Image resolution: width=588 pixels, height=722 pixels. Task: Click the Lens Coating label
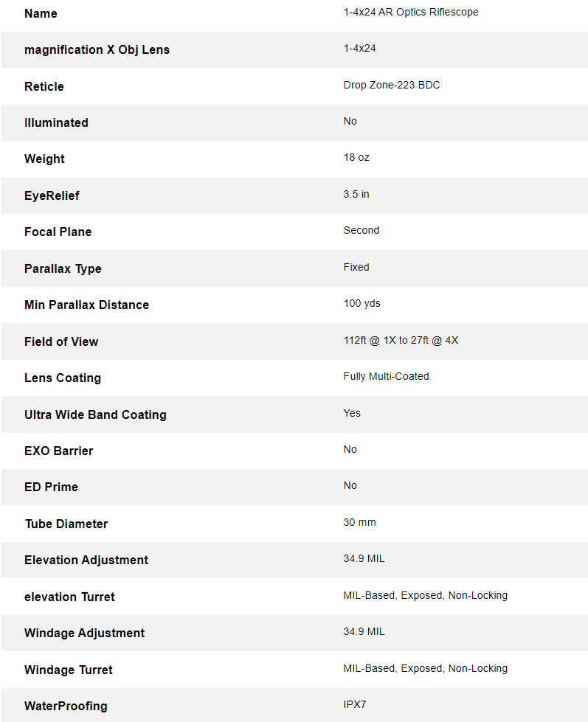(62, 378)
